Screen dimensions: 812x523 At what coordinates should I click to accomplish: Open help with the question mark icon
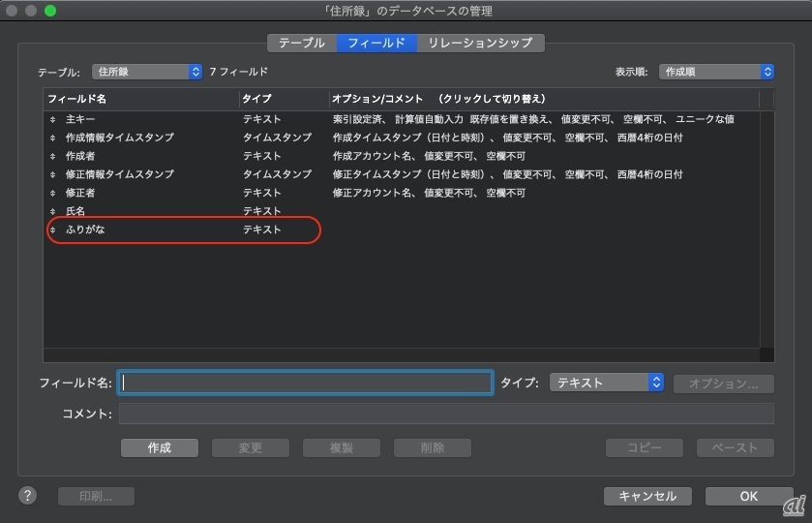pyautogui.click(x=27, y=496)
